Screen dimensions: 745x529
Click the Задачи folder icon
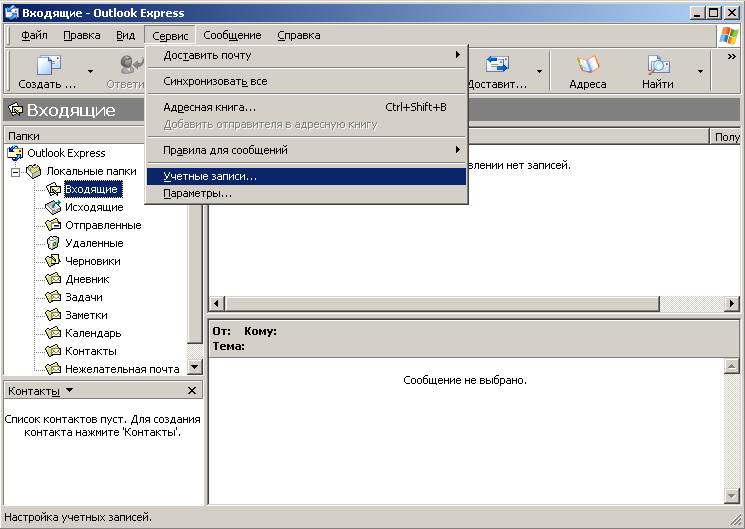tap(53, 297)
